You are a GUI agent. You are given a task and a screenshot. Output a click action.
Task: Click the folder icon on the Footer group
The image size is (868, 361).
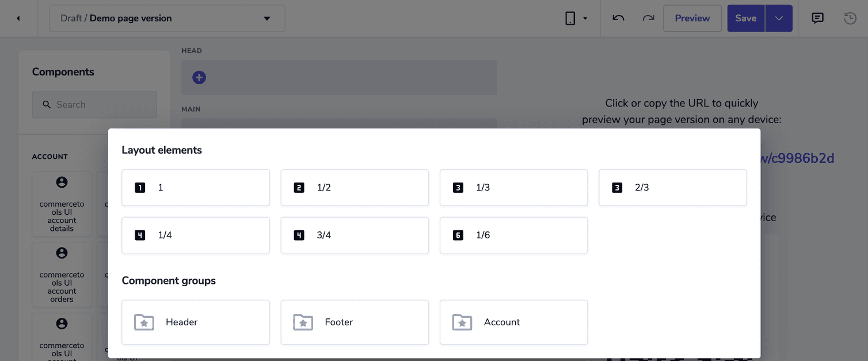coord(303,322)
